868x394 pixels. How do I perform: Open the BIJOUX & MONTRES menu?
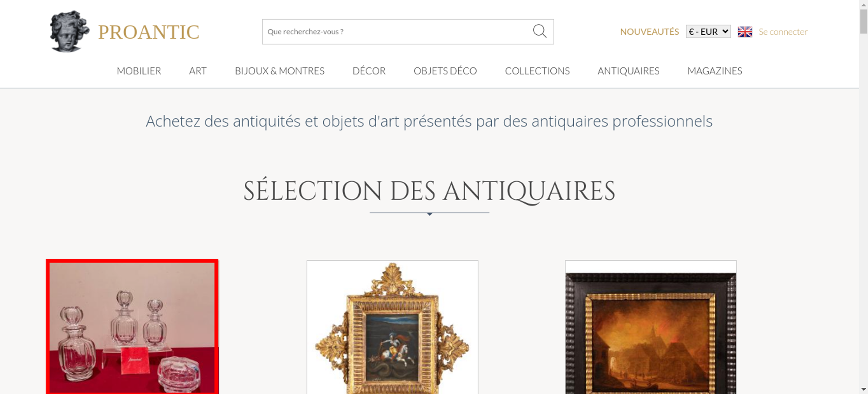tap(279, 71)
